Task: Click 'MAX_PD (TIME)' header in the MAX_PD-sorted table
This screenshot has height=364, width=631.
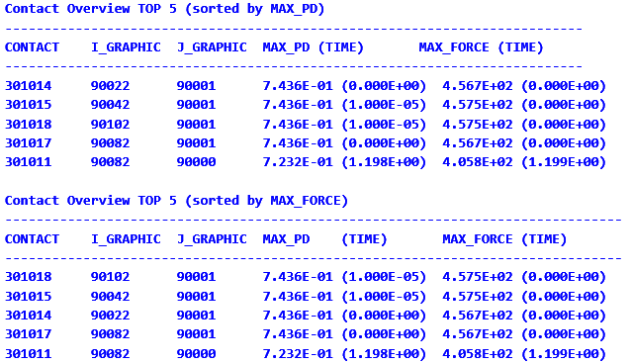Action: point(314,47)
